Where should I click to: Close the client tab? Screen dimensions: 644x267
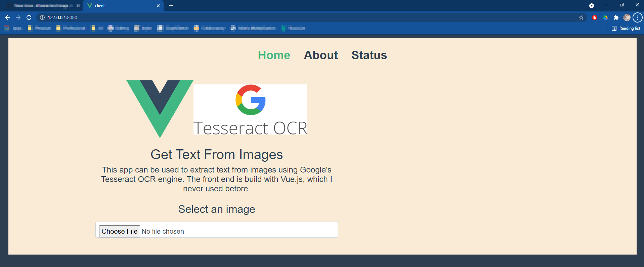[x=158, y=6]
